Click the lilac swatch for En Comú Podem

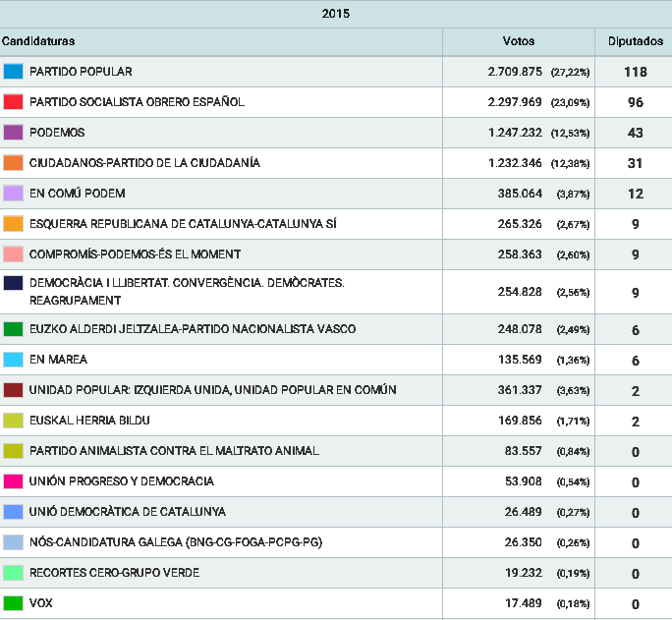(13, 194)
